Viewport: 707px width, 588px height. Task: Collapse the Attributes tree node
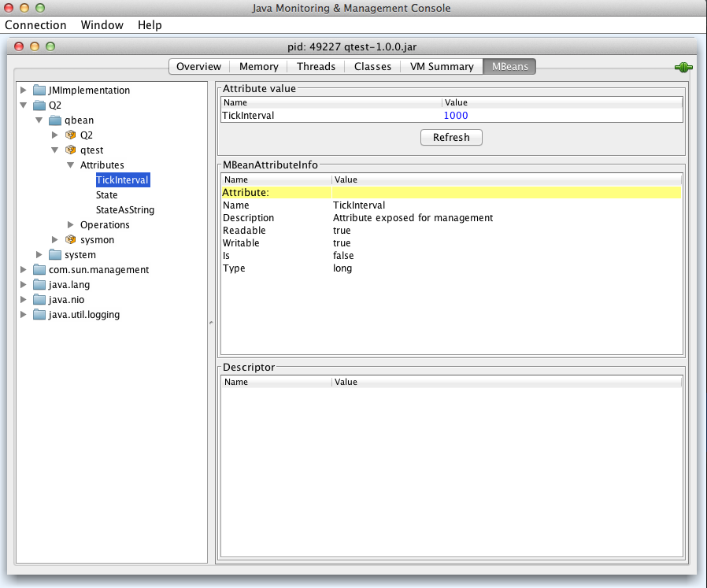(71, 165)
